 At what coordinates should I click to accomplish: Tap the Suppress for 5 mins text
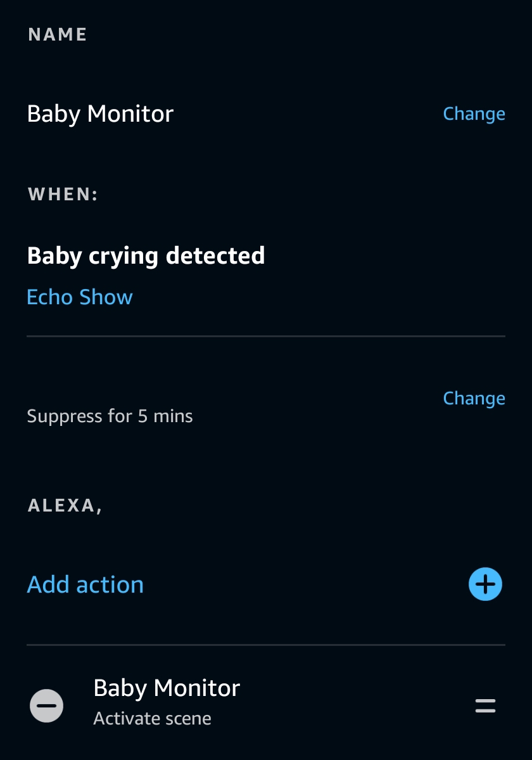(x=110, y=416)
